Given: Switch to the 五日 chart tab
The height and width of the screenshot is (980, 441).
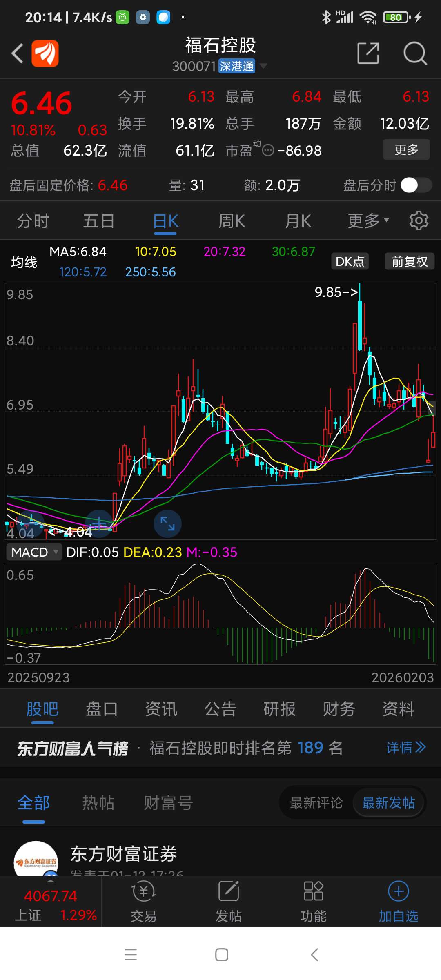Looking at the screenshot, I should [99, 221].
